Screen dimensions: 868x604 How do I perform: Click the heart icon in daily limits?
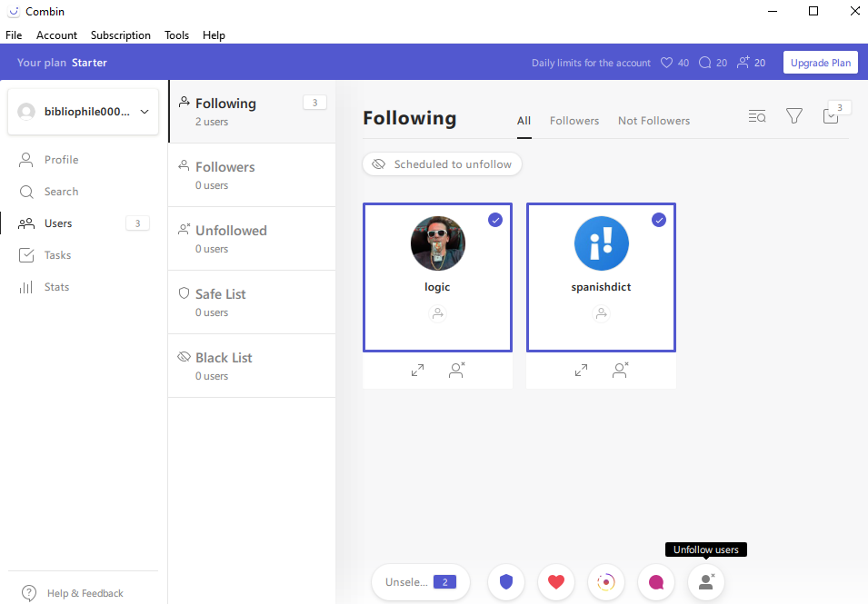666,63
